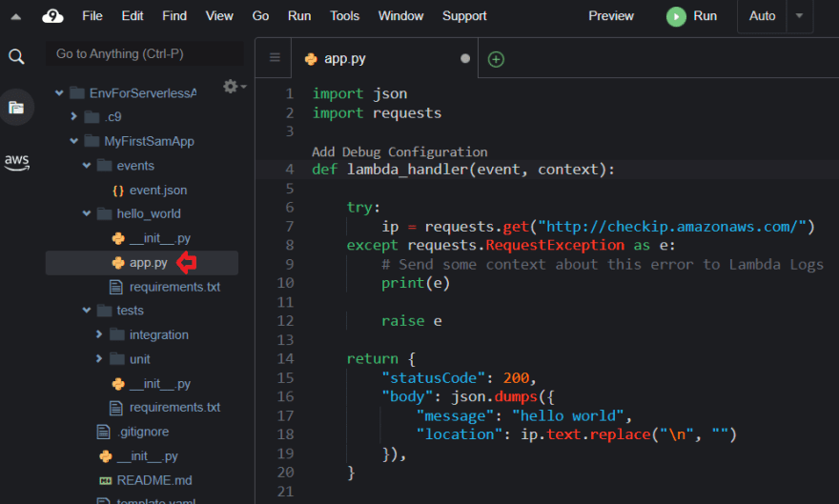
Task: Collapse the MyFirstSamApp folder
Action: click(x=73, y=141)
